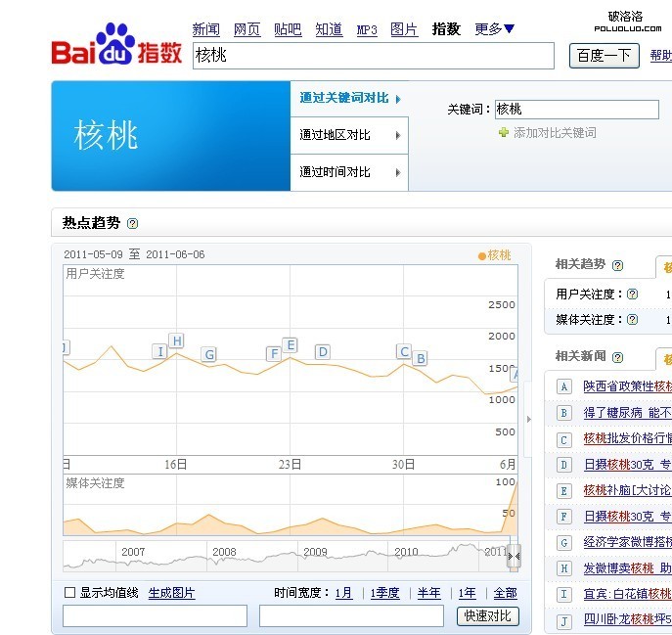Click news marker H on the chart
The image size is (672, 635).
tap(176, 340)
